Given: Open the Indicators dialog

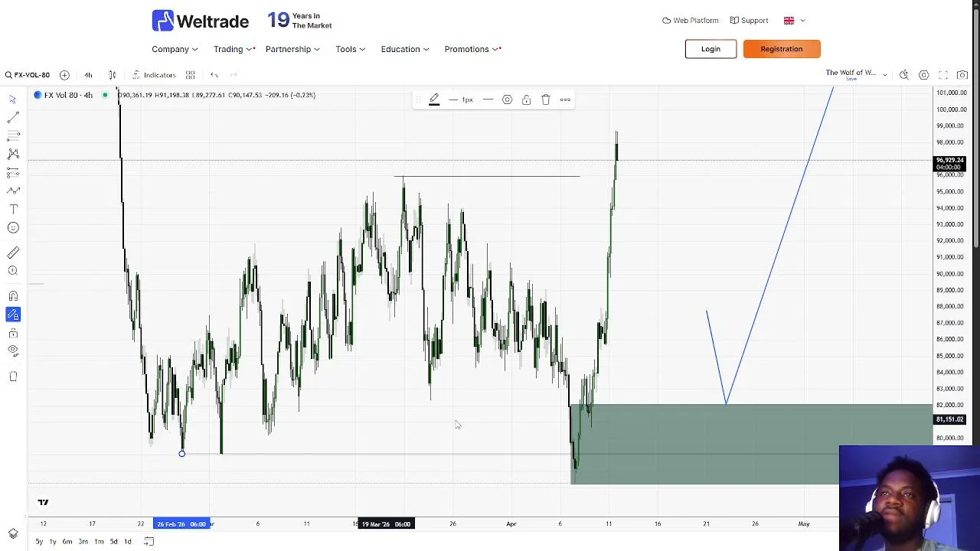Looking at the screenshot, I should [154, 75].
